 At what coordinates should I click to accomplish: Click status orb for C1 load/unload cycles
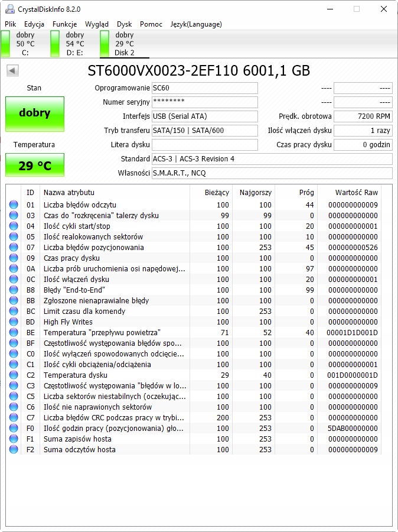click(x=14, y=364)
